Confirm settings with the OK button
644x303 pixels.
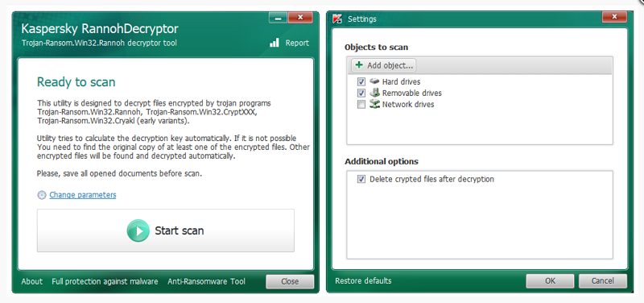point(551,281)
